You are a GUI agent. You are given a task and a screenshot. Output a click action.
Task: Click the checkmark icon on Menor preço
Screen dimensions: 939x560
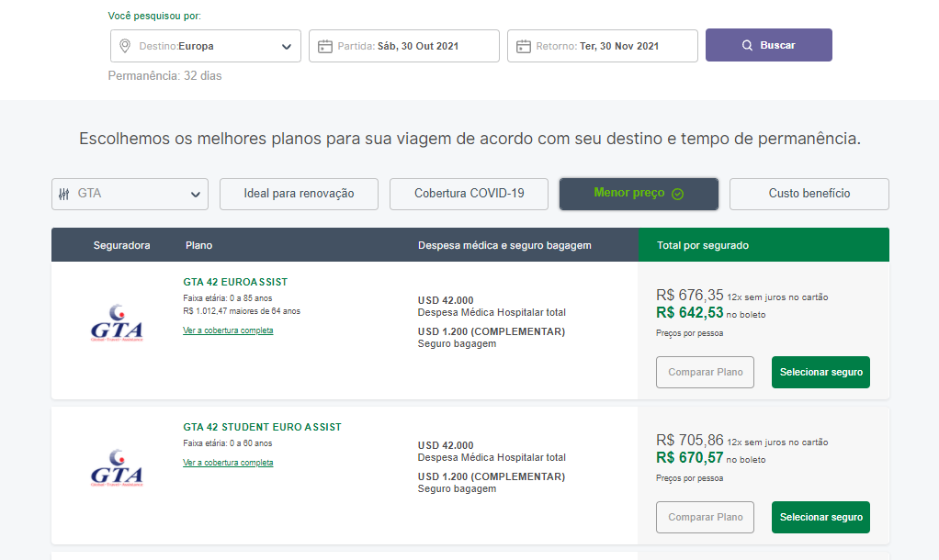(677, 194)
